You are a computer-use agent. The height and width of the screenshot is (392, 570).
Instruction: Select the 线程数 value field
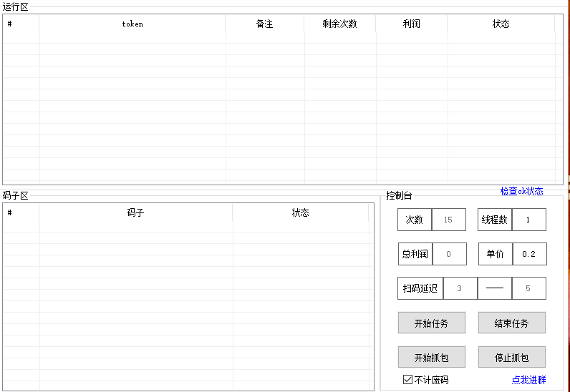pos(528,220)
